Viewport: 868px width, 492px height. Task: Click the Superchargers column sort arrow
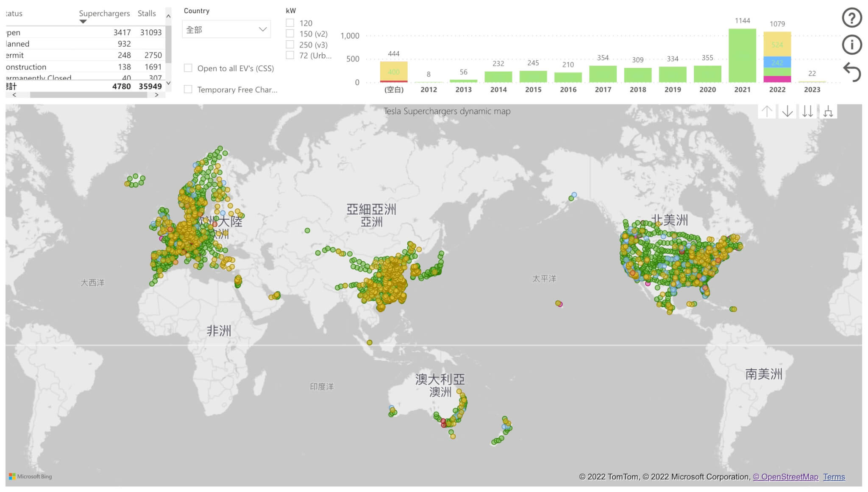click(83, 22)
